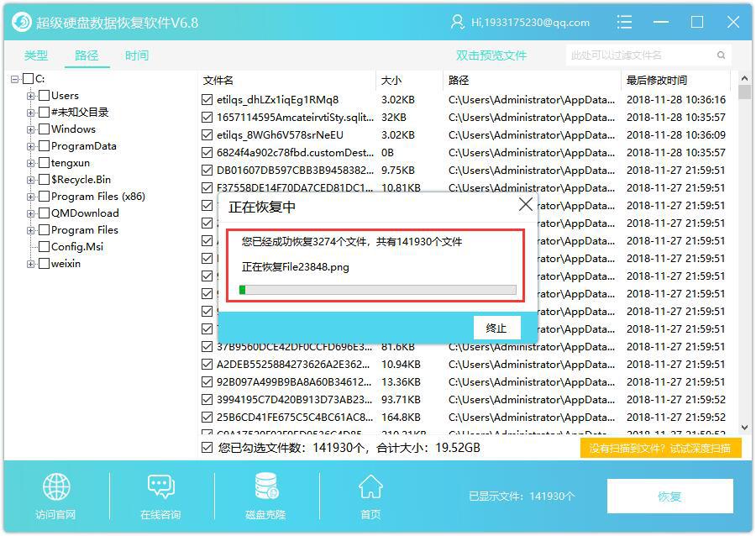Switch to the 时间 tab
Image resolution: width=756 pixels, height=536 pixels.
point(136,55)
